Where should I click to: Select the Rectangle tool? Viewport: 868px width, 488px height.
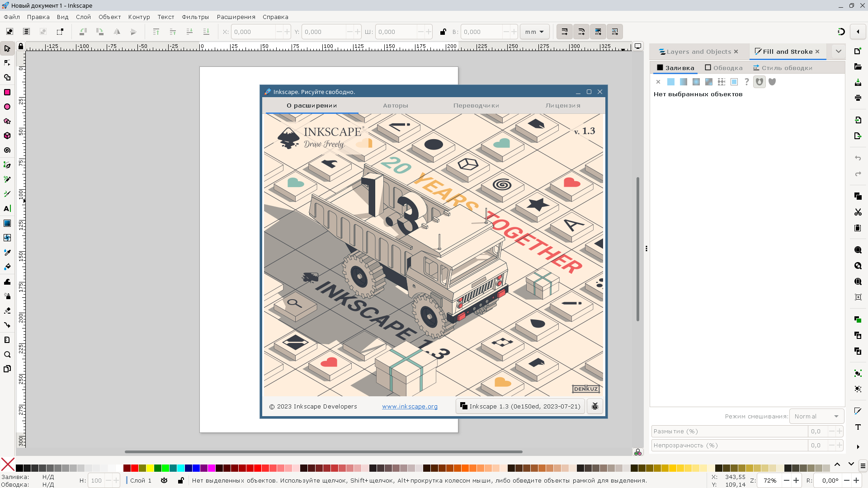tap(7, 92)
